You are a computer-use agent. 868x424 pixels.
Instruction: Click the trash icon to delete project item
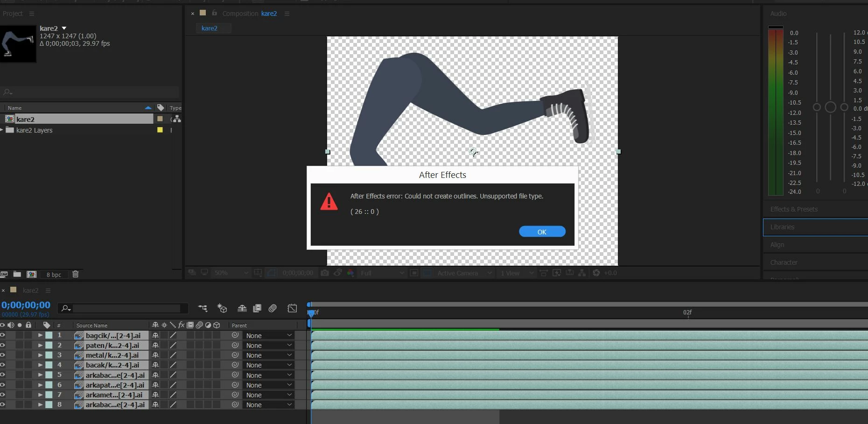pyautogui.click(x=76, y=274)
